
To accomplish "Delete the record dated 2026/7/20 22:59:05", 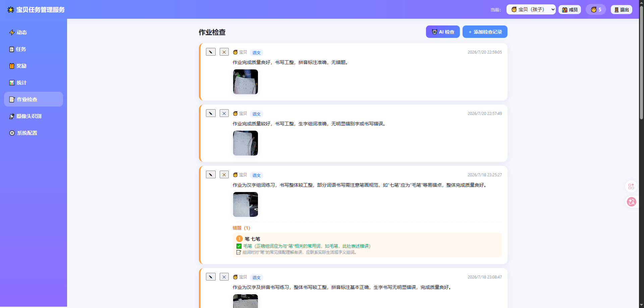I will coord(224,52).
